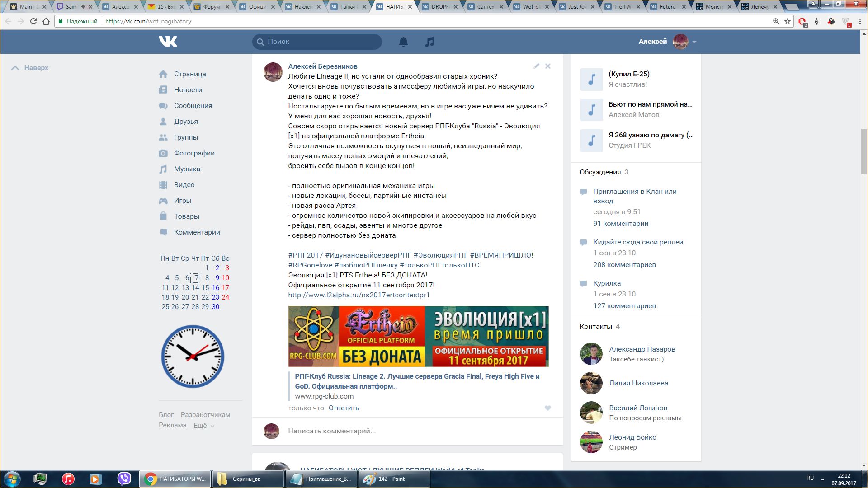This screenshot has height=488, width=868.
Task: Open contact Леонид Бойко
Action: tap(632, 437)
